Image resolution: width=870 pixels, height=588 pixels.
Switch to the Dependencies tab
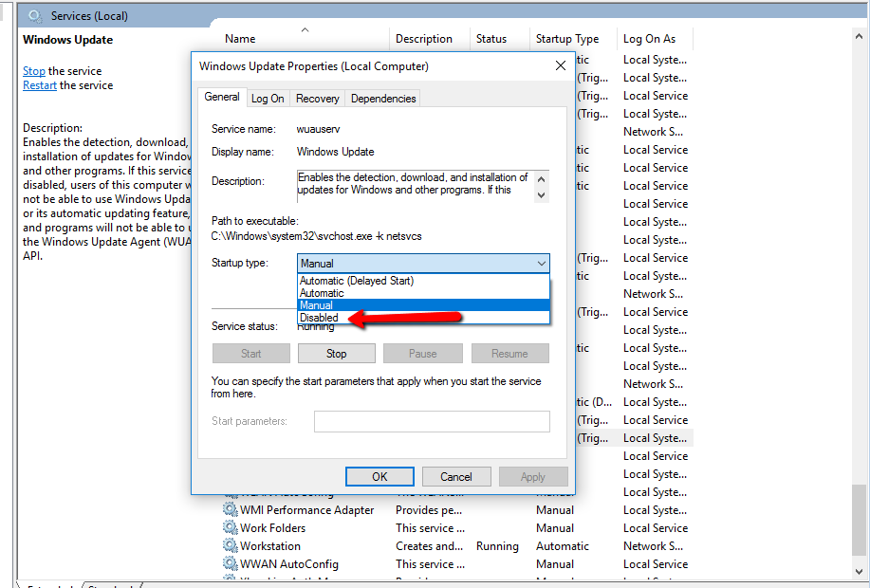coord(383,99)
